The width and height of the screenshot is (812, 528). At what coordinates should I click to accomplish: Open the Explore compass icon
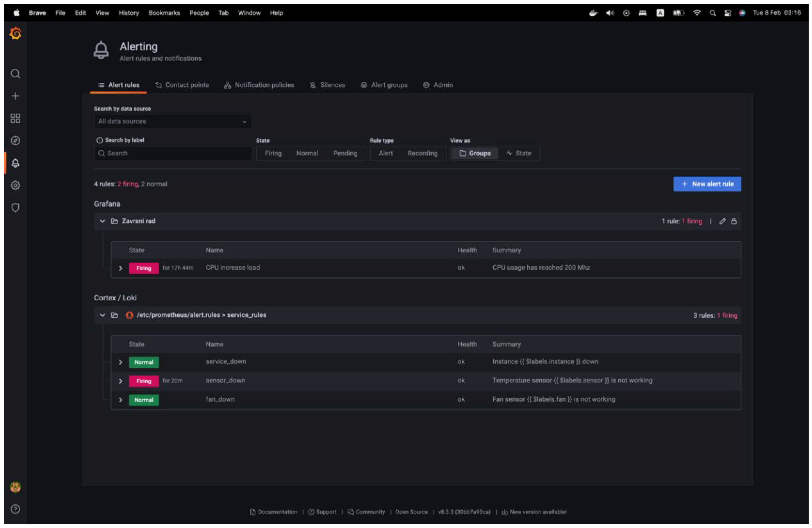pyautogui.click(x=15, y=141)
